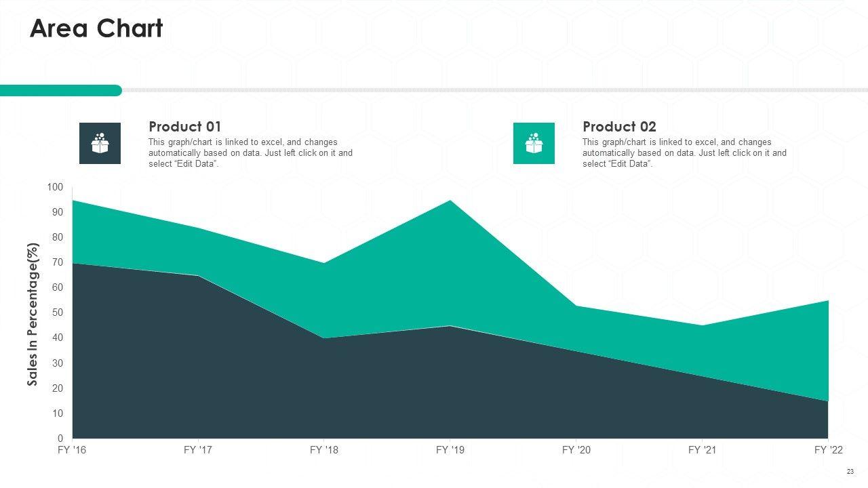Click the slide number 23
The height and width of the screenshot is (488, 868).
[850, 472]
